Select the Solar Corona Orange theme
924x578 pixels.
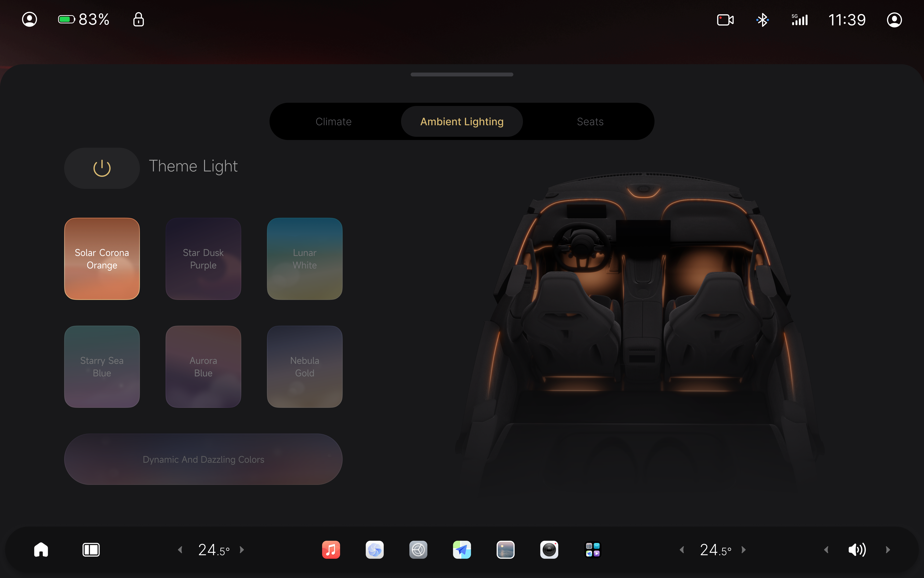(102, 259)
